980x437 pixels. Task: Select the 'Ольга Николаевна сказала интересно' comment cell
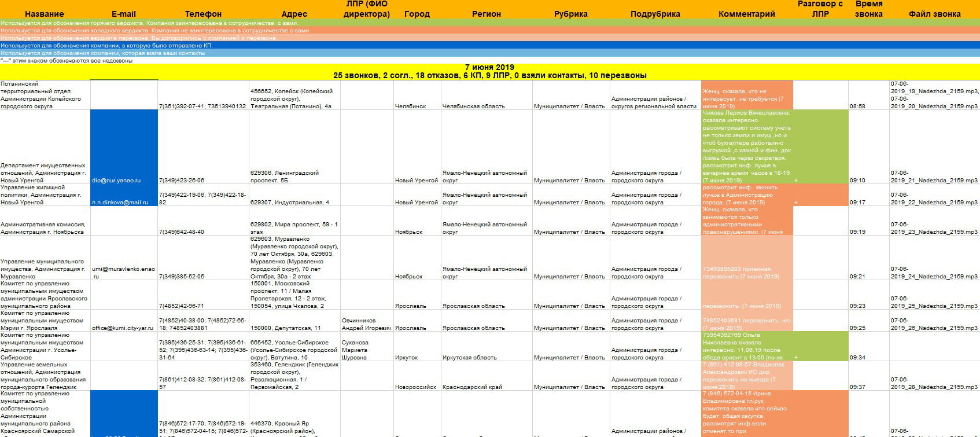coord(747,346)
